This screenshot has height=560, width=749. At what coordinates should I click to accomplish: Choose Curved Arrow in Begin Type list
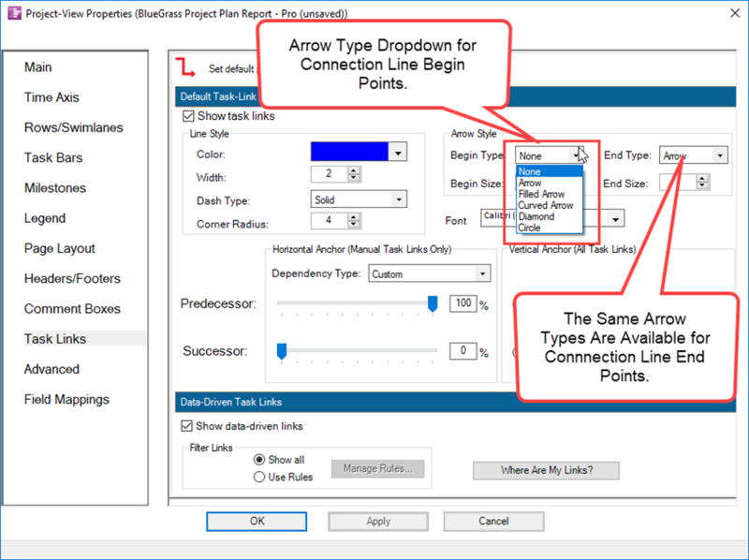(x=550, y=205)
